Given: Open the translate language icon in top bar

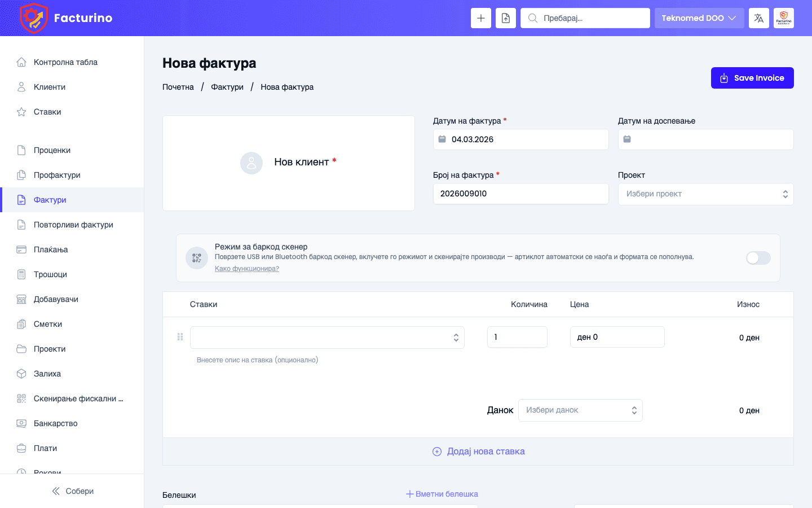Looking at the screenshot, I should point(758,17).
